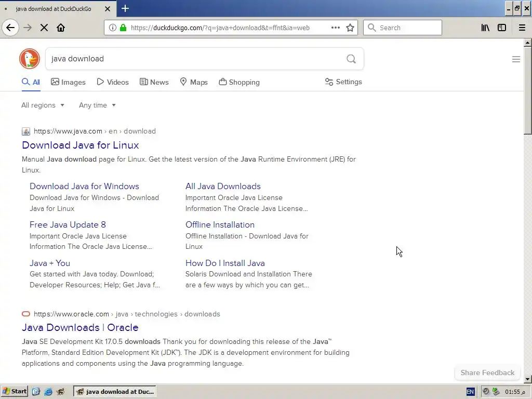The height and width of the screenshot is (399, 532).
Task: Click java.com favicon beside first result
Action: point(26,131)
